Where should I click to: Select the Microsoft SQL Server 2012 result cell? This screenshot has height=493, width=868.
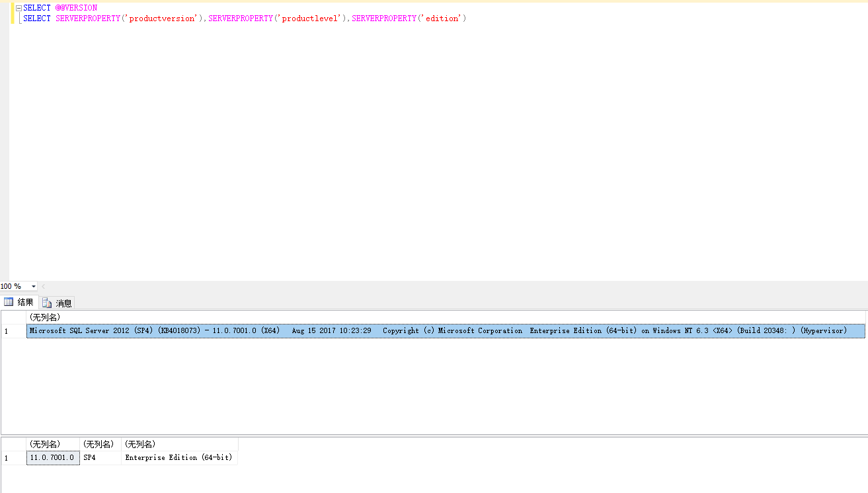point(438,331)
